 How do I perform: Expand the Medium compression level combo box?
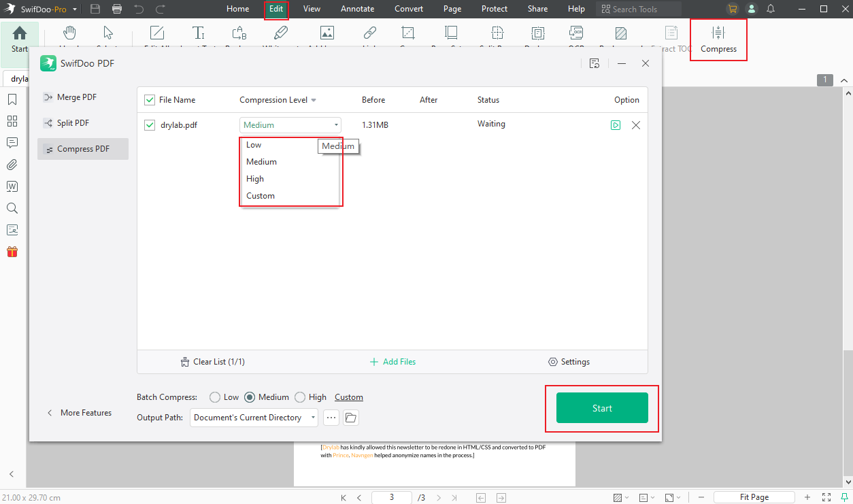coord(290,125)
